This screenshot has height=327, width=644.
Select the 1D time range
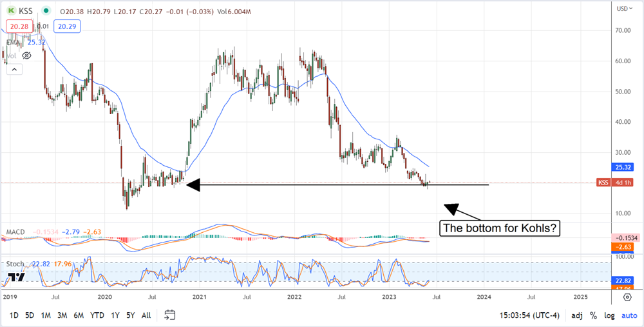coord(13,315)
